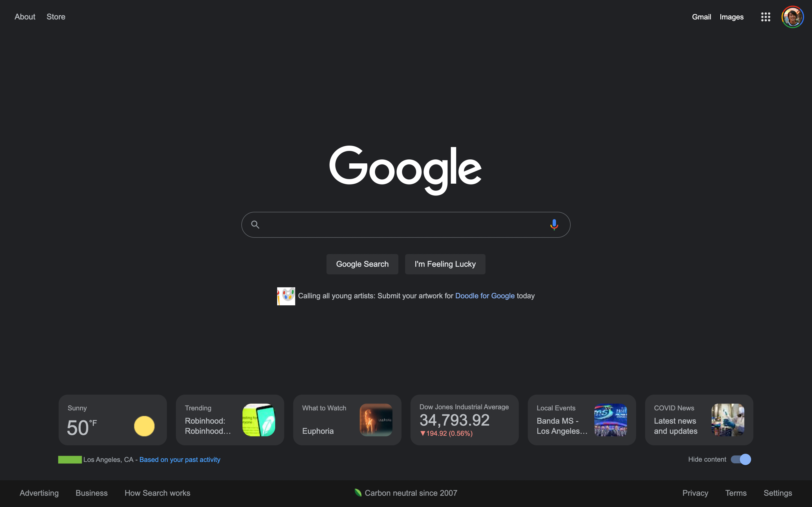The image size is (812, 507).
Task: Click the I'm Feeling Lucky button
Action: (x=445, y=264)
